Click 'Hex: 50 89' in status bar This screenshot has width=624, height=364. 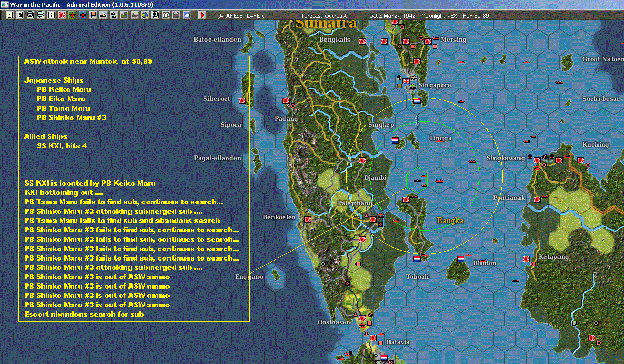[x=475, y=16]
